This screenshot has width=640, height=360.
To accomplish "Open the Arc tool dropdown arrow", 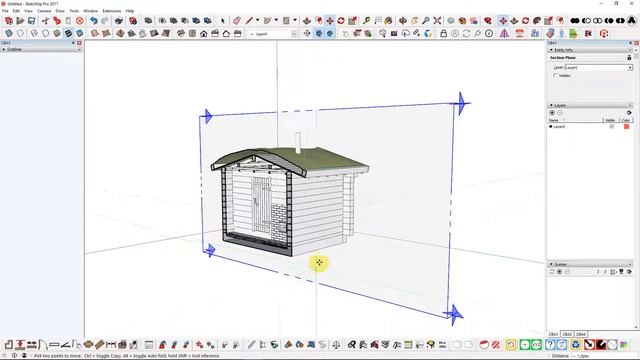I will [x=276, y=20].
